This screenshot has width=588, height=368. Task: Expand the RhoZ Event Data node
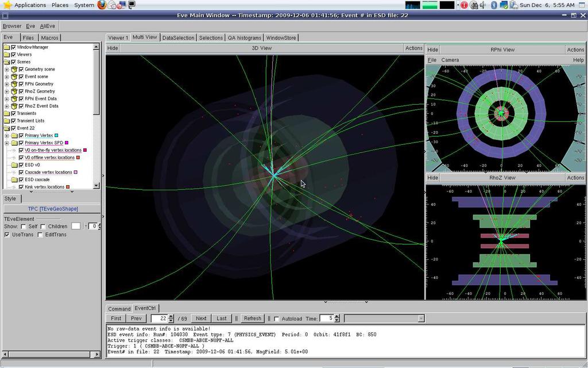point(6,106)
